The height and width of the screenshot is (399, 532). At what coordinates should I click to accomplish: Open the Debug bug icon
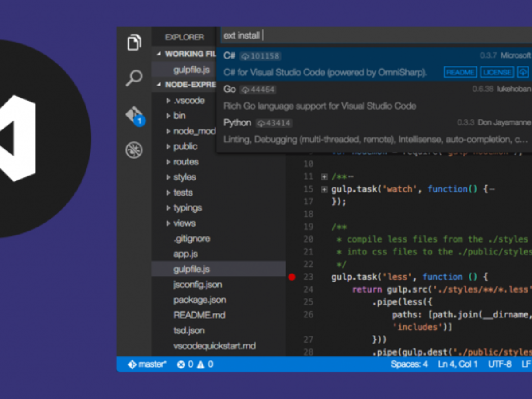pos(133,150)
